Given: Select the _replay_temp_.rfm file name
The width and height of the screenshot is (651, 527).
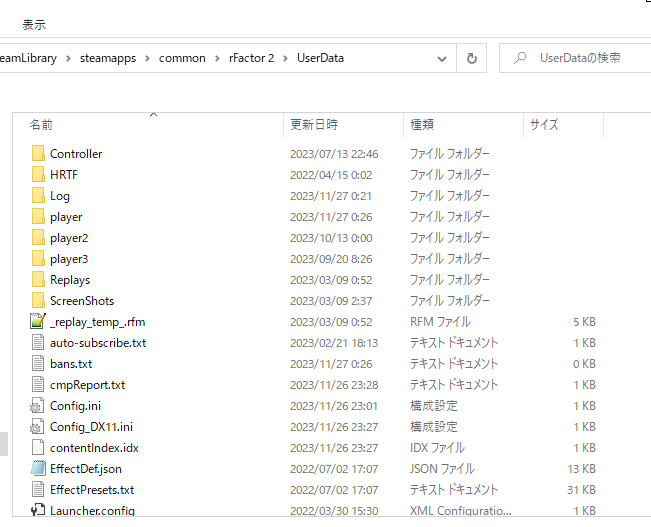Looking at the screenshot, I should (98, 322).
